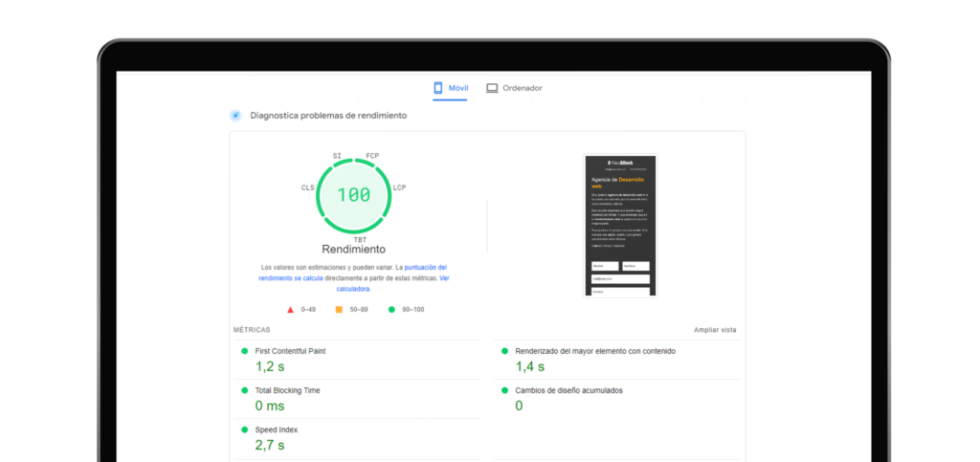Select the TBT label below the gauge
980x462 pixels.
point(360,239)
